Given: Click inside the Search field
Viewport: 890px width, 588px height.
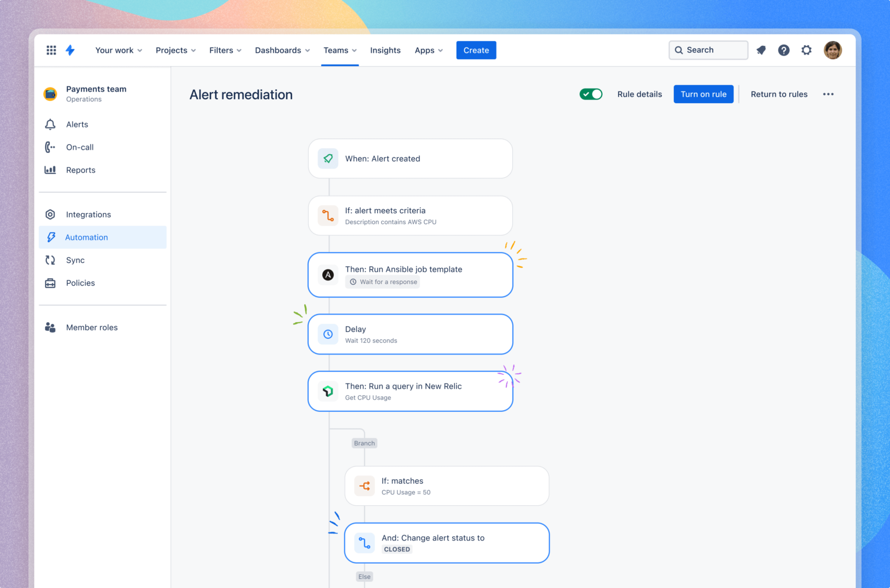Looking at the screenshot, I should coord(708,50).
